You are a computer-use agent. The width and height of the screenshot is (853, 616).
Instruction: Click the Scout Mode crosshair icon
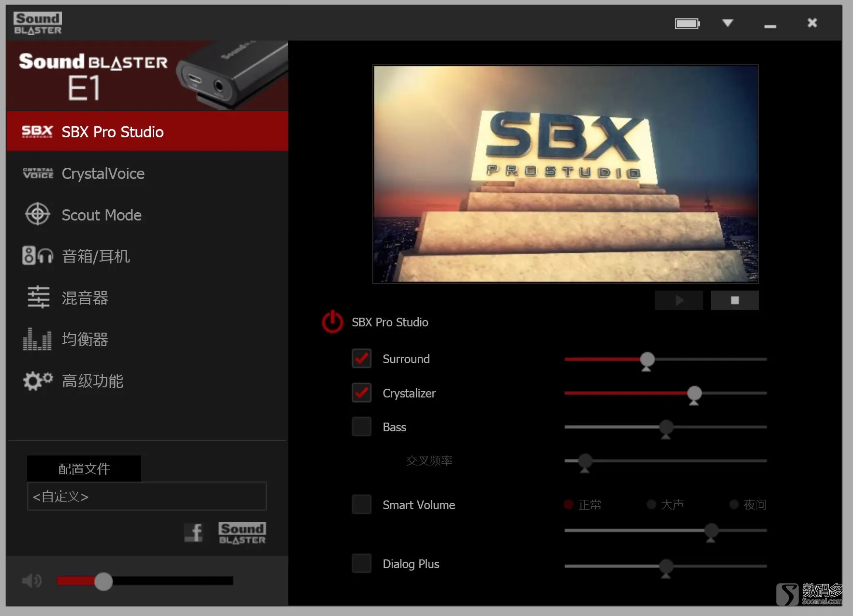tap(38, 214)
